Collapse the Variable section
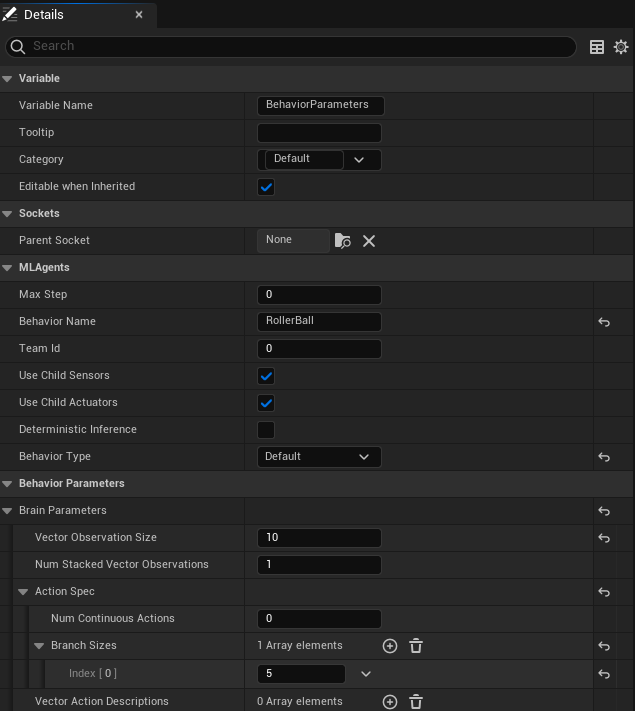Image resolution: width=635 pixels, height=711 pixels. (7, 78)
